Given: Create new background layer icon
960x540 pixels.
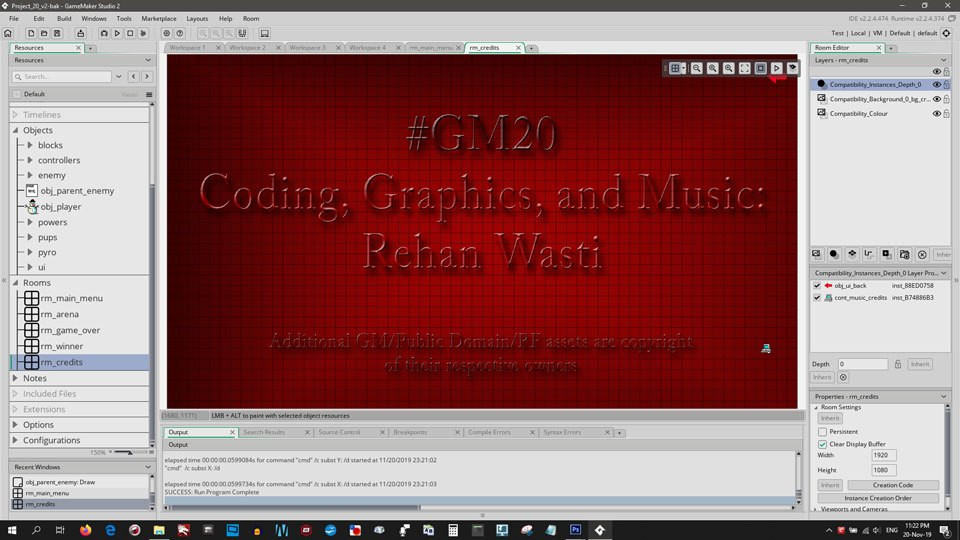Looking at the screenshot, I should tap(817, 254).
